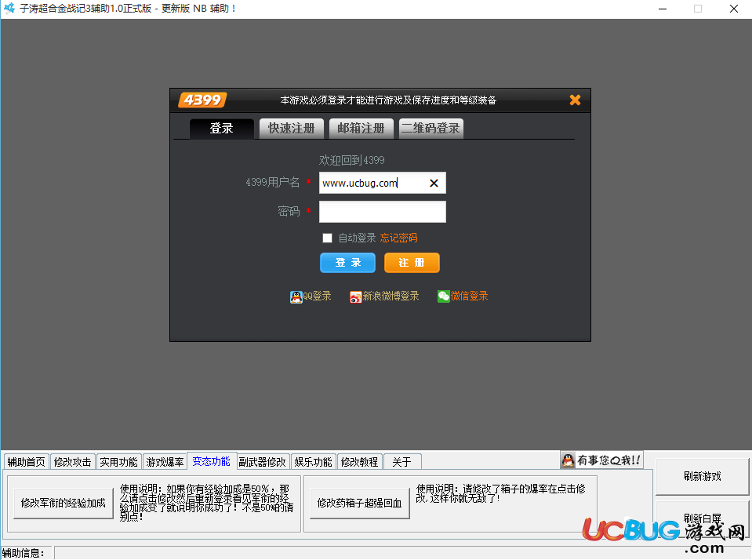Click the 4399 logo in the login dialog
This screenshot has height=560, width=752.
click(202, 100)
